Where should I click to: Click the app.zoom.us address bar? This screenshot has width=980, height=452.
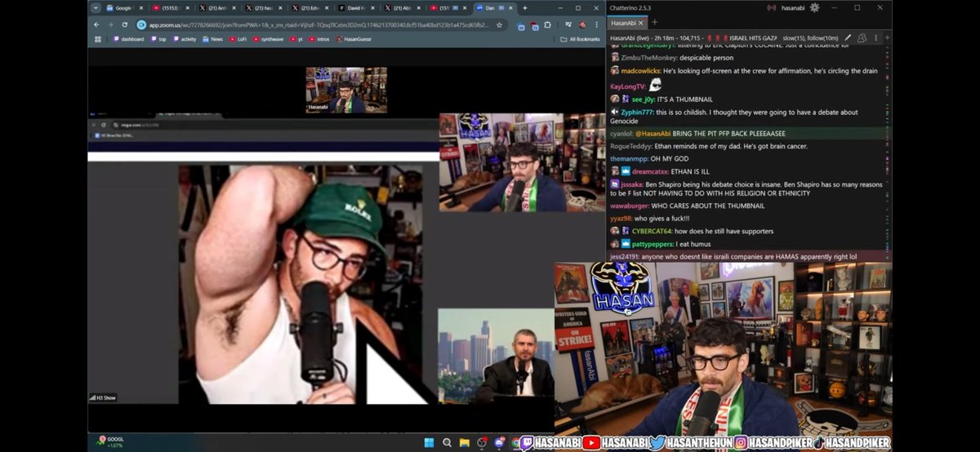pyautogui.click(x=318, y=24)
